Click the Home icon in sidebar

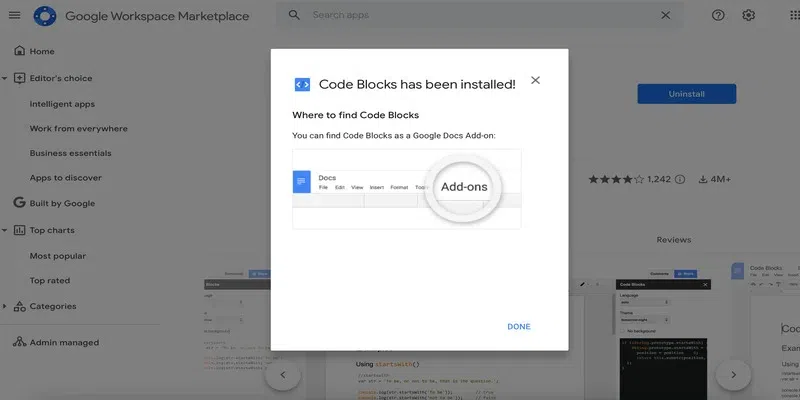click(19, 51)
